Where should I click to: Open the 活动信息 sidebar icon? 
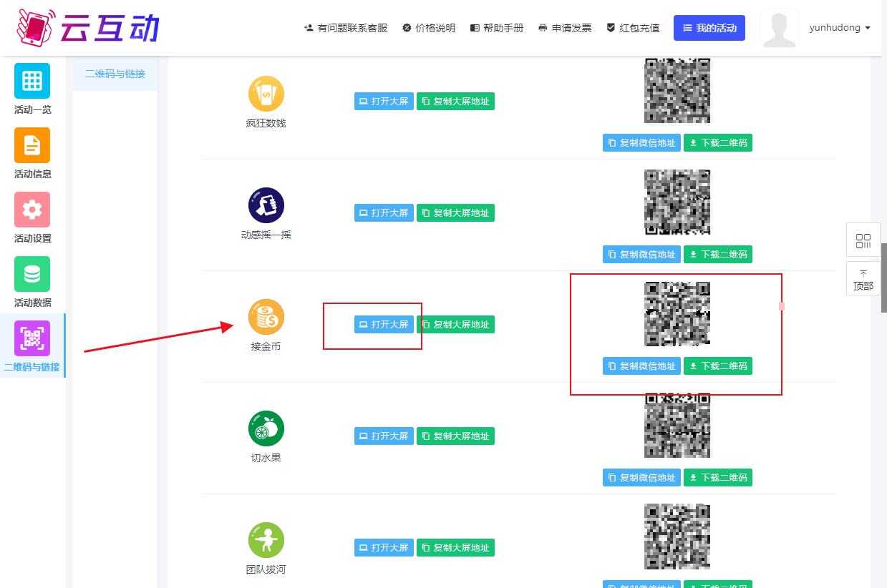click(32, 145)
